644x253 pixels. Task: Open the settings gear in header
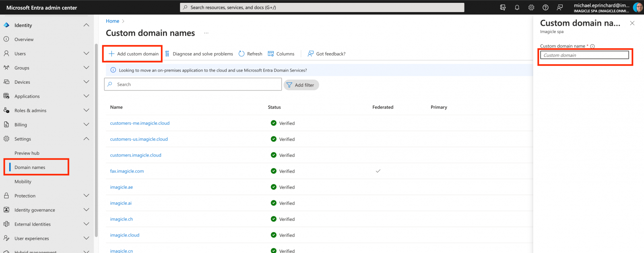(x=531, y=7)
